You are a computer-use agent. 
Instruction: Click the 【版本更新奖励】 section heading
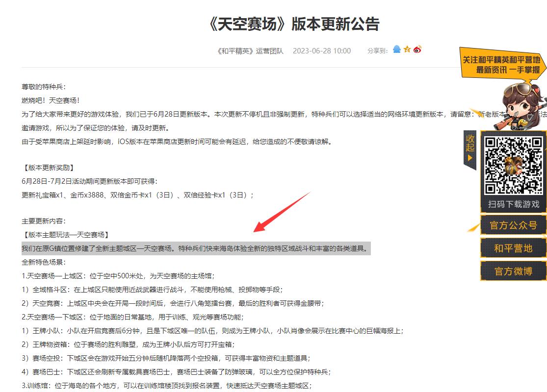click(48, 168)
